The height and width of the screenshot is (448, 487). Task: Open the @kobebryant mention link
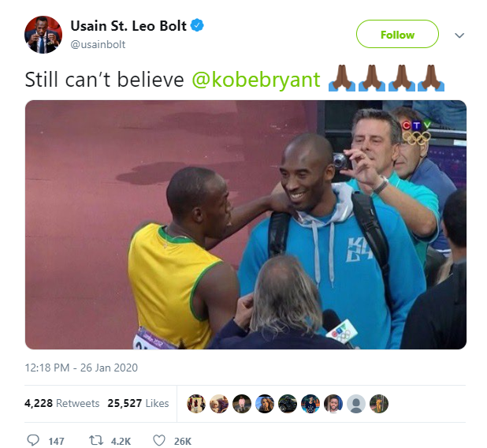point(256,80)
